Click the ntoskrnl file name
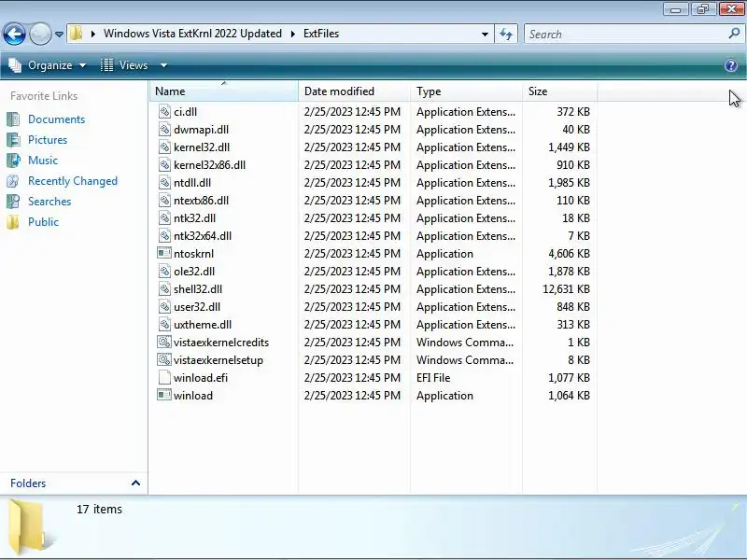Screen dimensions: 747x560 point(193,253)
